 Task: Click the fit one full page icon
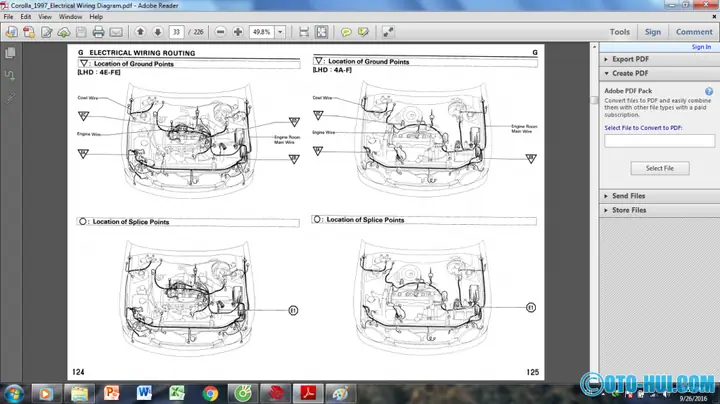tap(321, 32)
